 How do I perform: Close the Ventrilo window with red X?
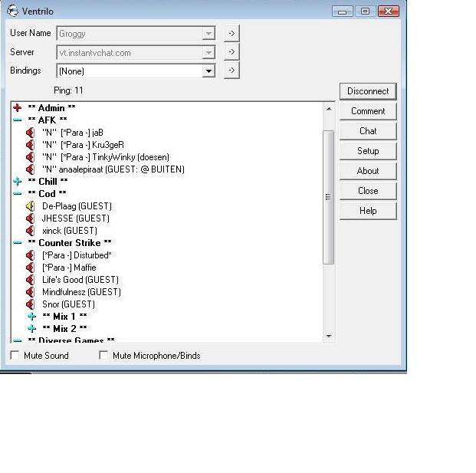[389, 11]
